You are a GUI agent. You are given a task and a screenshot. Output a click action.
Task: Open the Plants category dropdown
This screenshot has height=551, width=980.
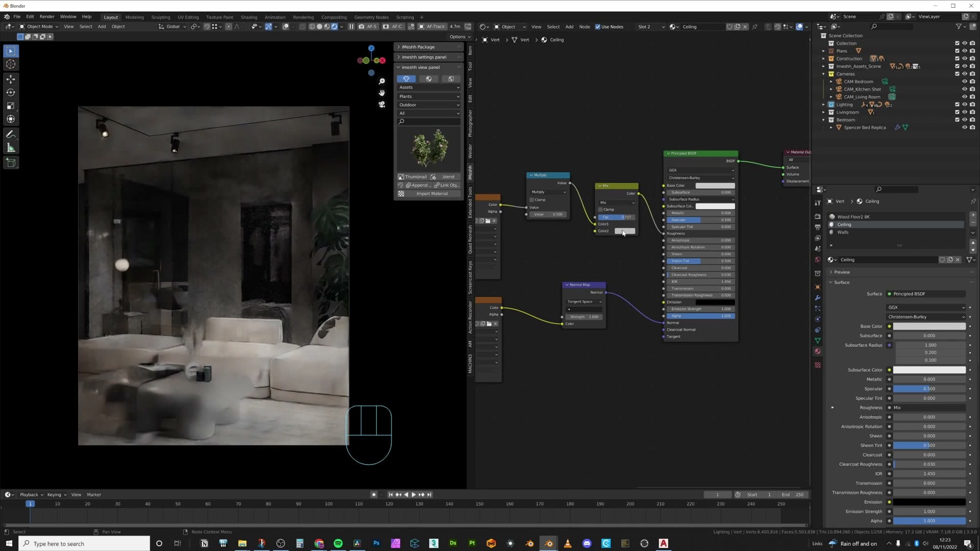click(429, 96)
